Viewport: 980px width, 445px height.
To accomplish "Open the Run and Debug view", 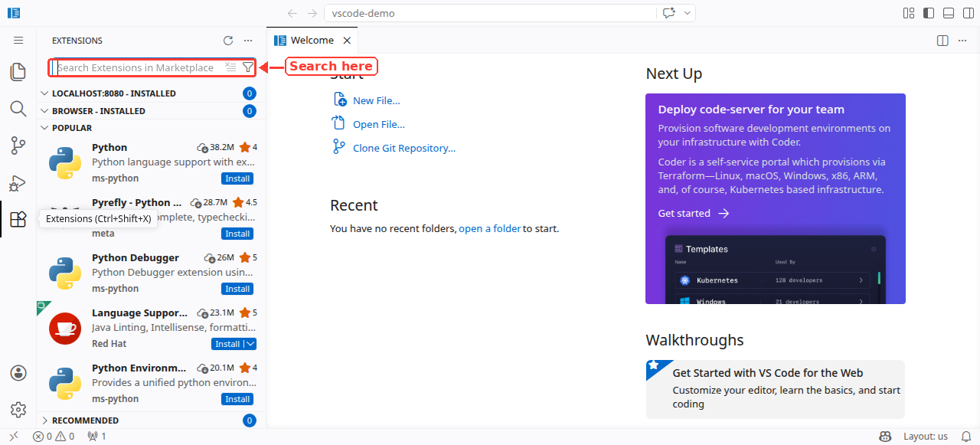I will pos(18,182).
